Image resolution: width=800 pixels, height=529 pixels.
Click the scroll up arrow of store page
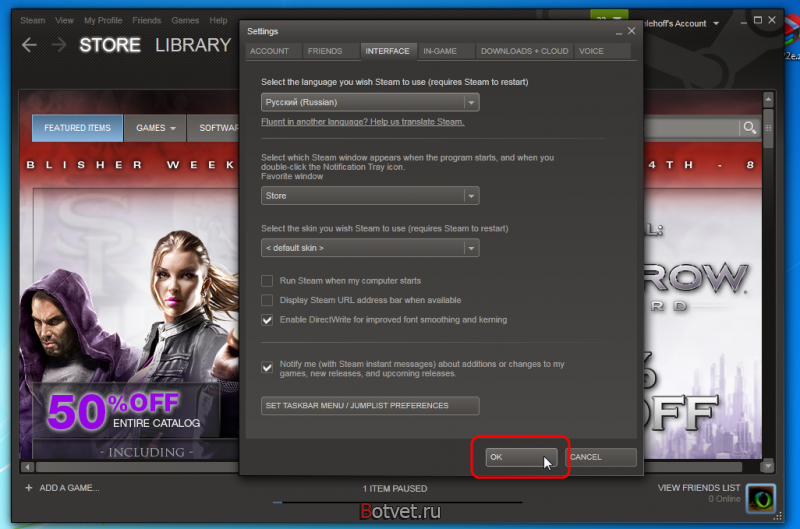(x=768, y=99)
